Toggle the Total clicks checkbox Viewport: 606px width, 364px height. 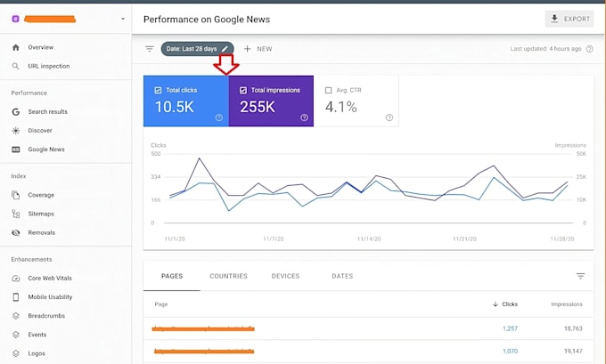(x=158, y=90)
